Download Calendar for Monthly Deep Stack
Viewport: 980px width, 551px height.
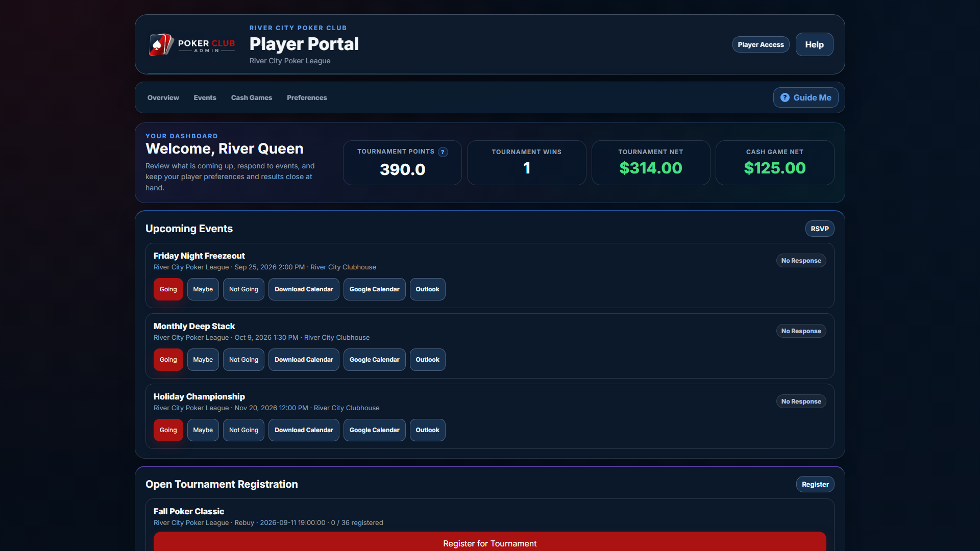coord(304,360)
